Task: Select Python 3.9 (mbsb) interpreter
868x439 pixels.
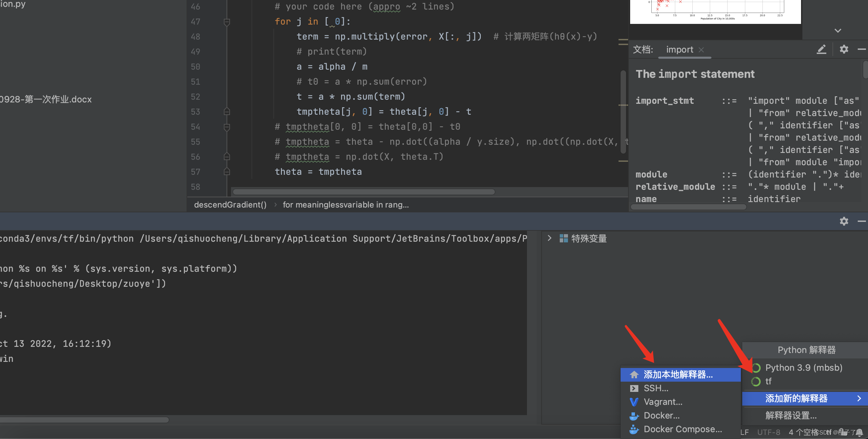Action: pyautogui.click(x=803, y=368)
